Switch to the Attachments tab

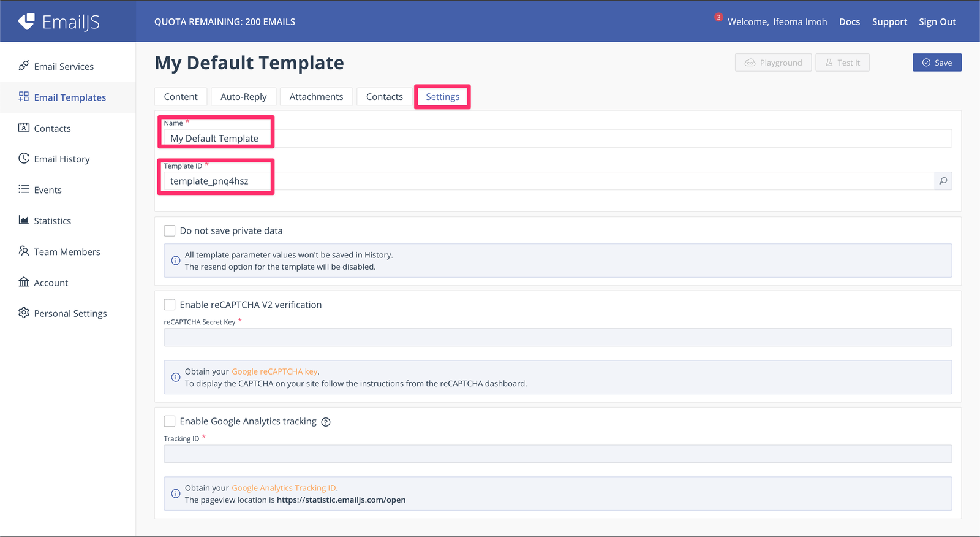point(316,97)
